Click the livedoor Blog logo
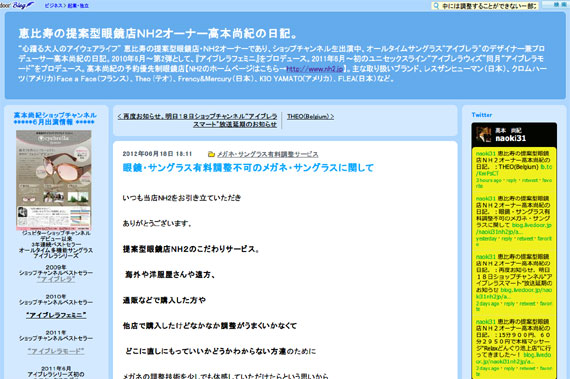This screenshot has width=570, height=379. [x=17, y=5]
